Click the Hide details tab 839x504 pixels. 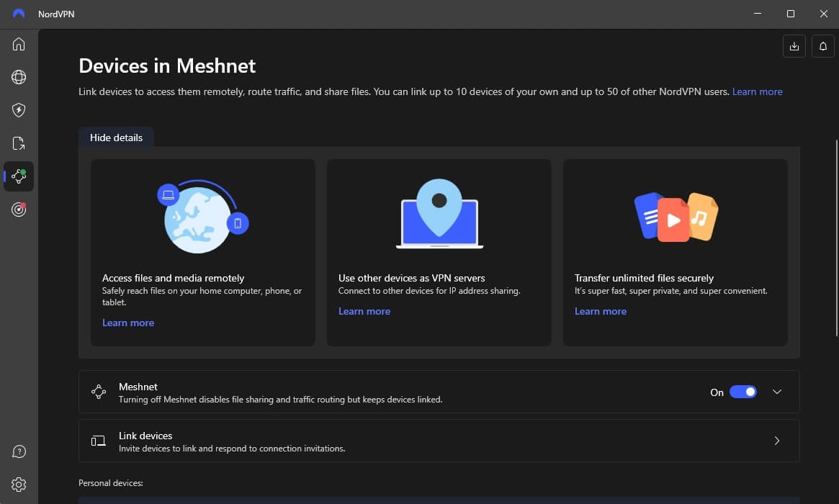pyautogui.click(x=116, y=138)
